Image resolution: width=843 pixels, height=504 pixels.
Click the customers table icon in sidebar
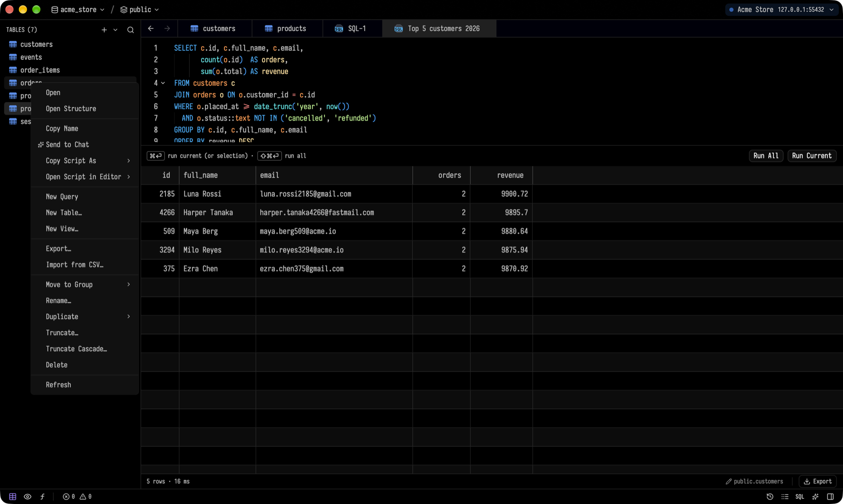point(13,44)
